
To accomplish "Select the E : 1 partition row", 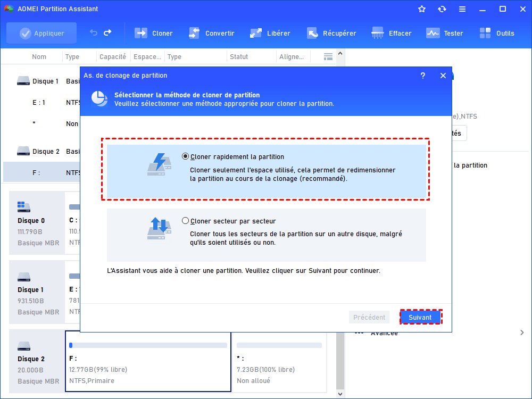I will [x=41, y=103].
